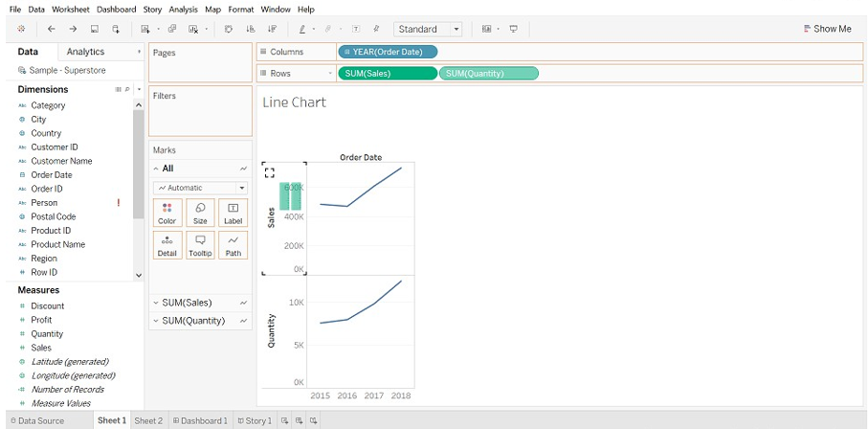Click the Detail marks card button
This screenshot has width=868, height=429.
[x=167, y=245]
